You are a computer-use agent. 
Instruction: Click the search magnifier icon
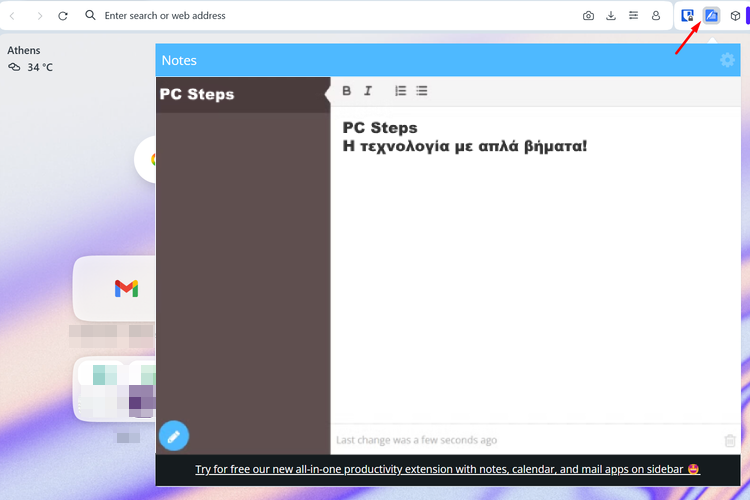[90, 15]
